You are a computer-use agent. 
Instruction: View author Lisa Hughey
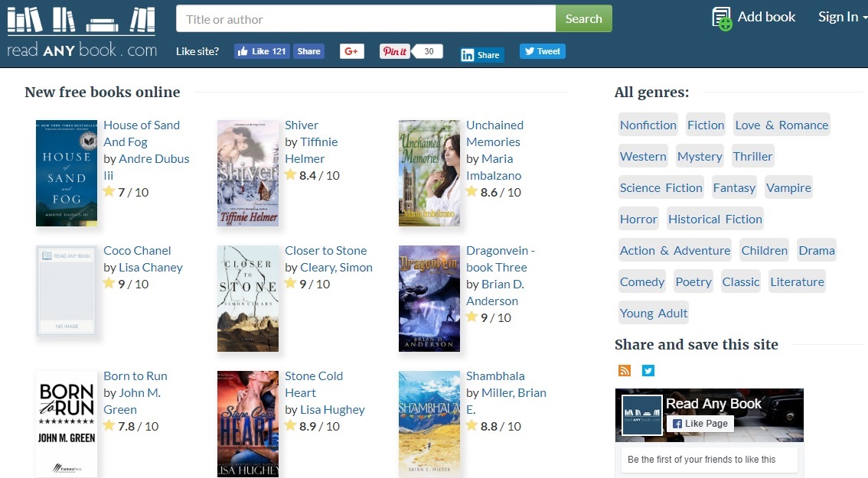click(x=332, y=410)
